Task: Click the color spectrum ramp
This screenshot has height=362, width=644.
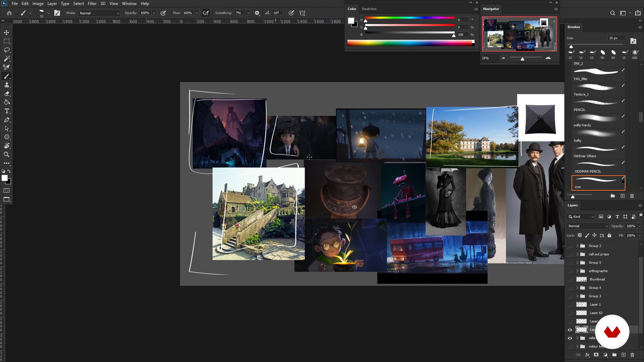Action: 411,43
